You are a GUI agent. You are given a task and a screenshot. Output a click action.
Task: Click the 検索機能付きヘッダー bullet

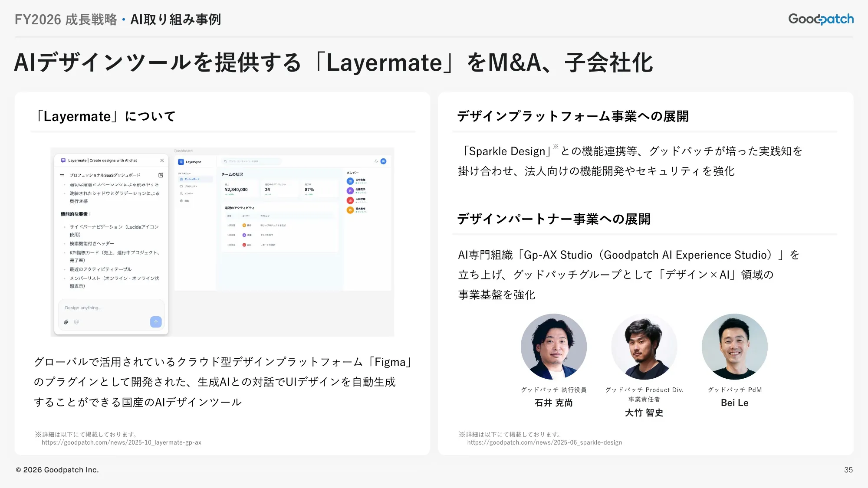point(92,244)
